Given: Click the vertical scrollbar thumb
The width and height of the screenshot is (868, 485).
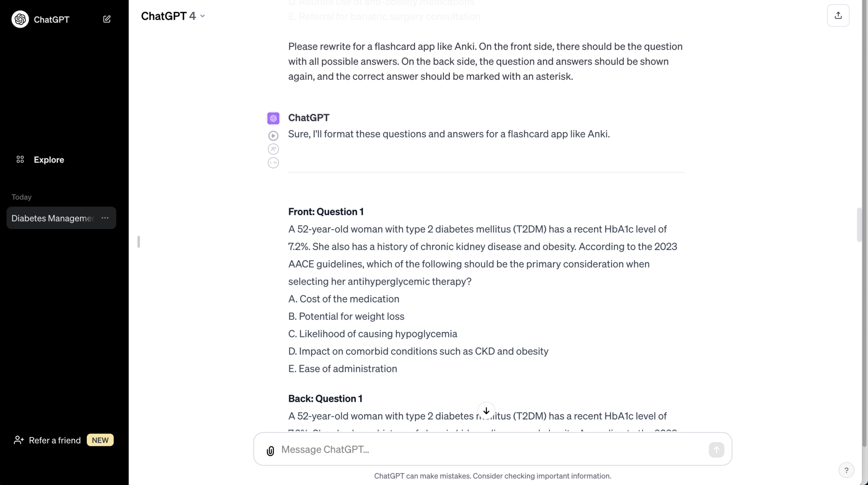Looking at the screenshot, I should (859, 224).
